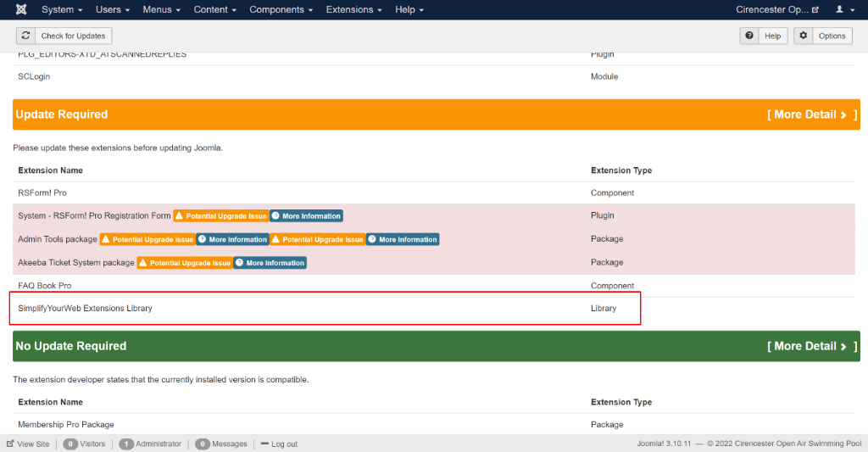The image size is (868, 452).
Task: Expand More Detail in No Update Required header
Action: 811,346
